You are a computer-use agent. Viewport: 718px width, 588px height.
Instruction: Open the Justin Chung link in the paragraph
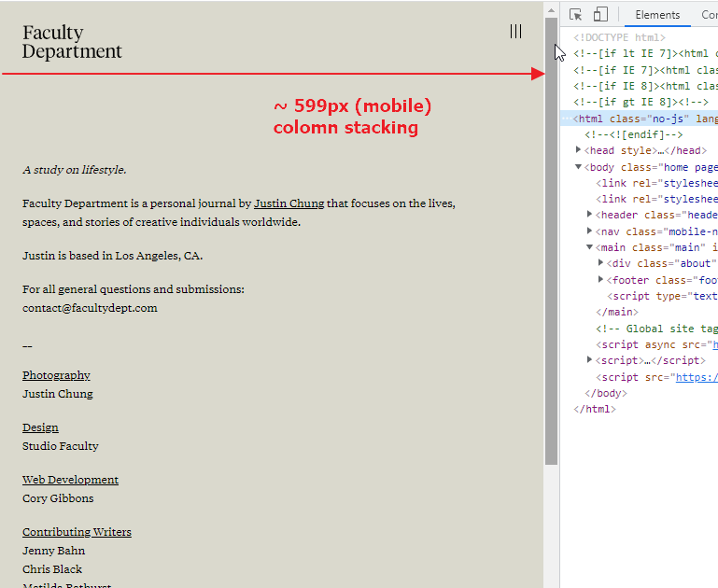(289, 203)
